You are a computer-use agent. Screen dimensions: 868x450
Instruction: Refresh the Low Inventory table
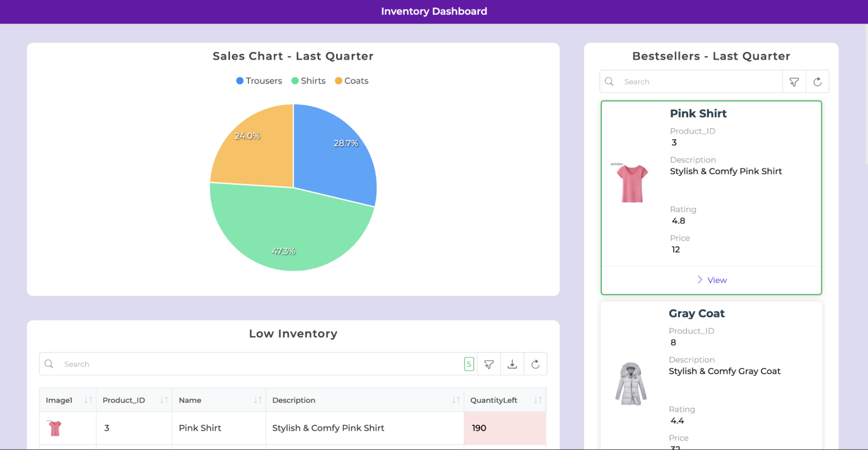(x=535, y=364)
